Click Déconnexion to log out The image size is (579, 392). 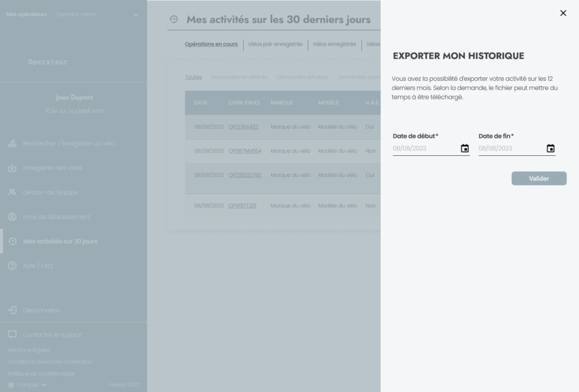(x=42, y=310)
